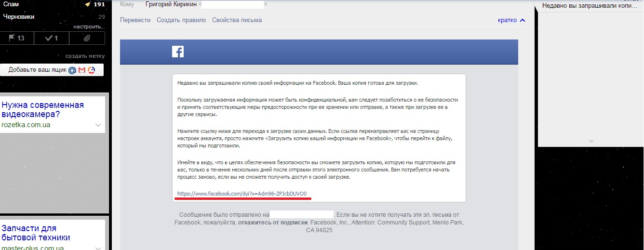Click the spam count 191
644x250 pixels.
(99, 4)
